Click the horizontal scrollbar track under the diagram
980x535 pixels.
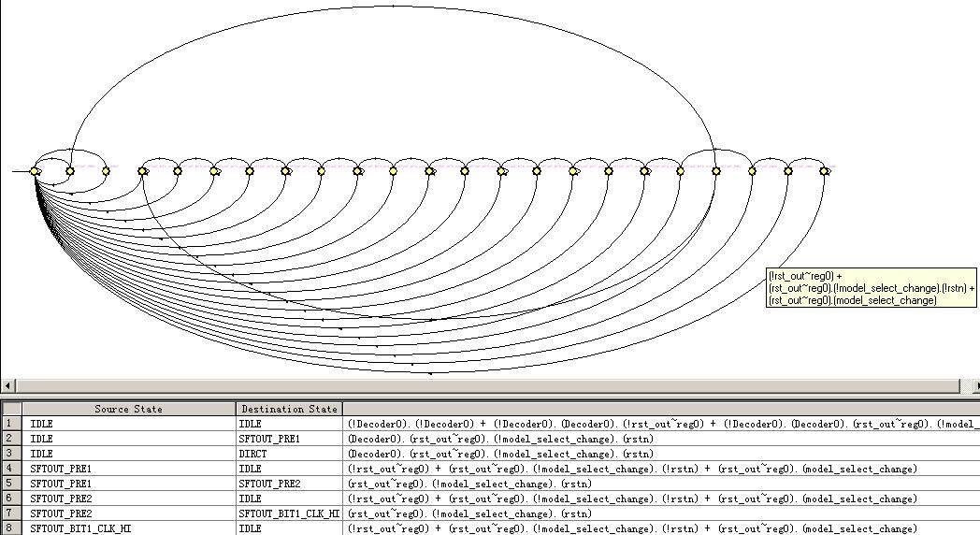(x=487, y=385)
